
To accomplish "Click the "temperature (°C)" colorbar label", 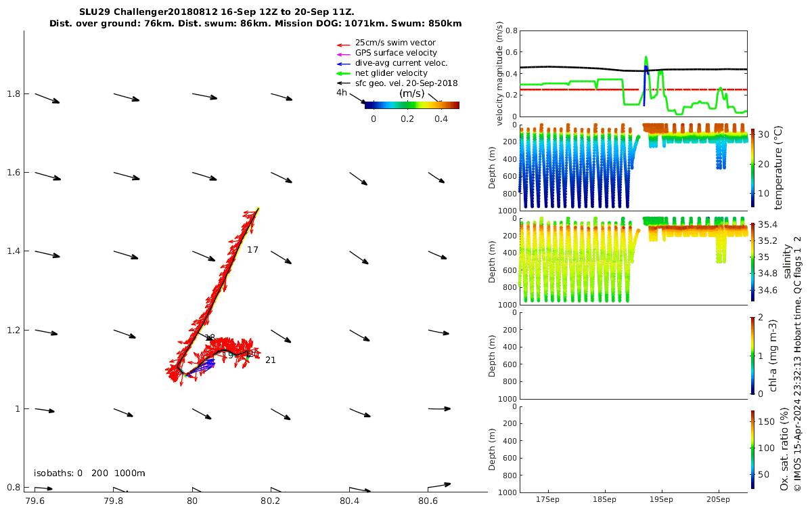I will (777, 167).
